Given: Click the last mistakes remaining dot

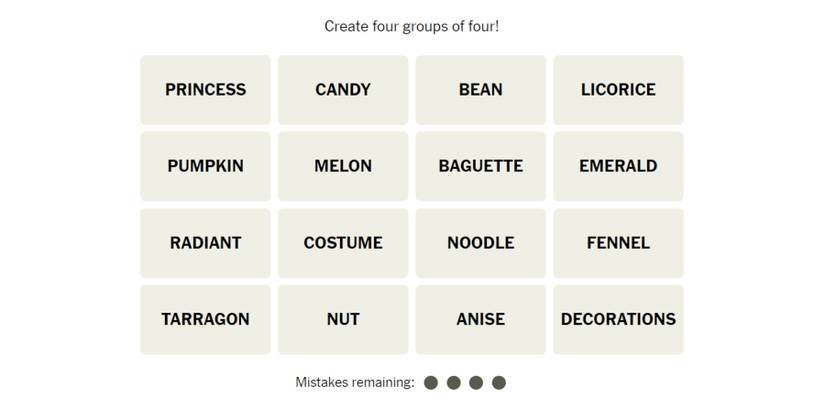Looking at the screenshot, I should click(x=499, y=383).
